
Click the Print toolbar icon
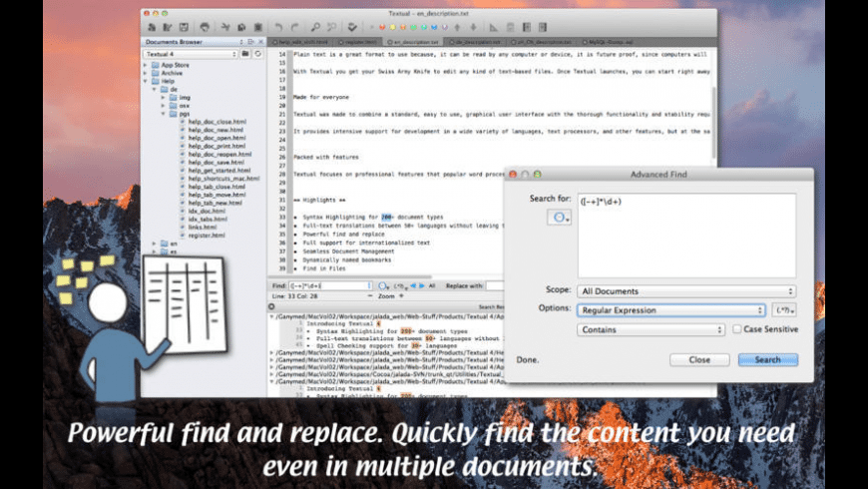click(x=205, y=27)
